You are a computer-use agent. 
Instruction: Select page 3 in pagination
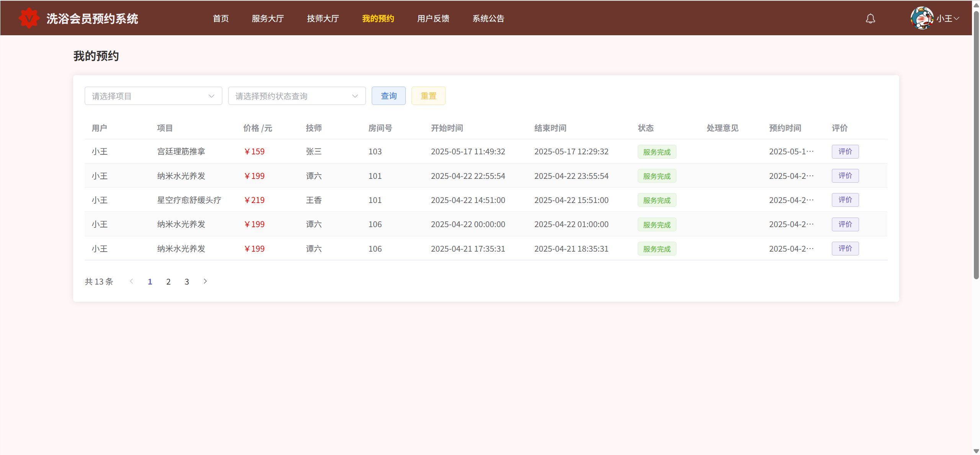[x=187, y=282]
